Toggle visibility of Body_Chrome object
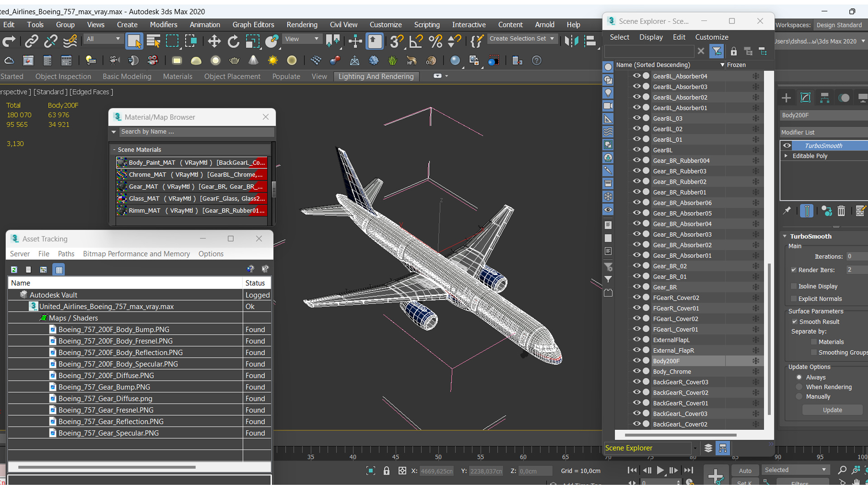 click(637, 371)
